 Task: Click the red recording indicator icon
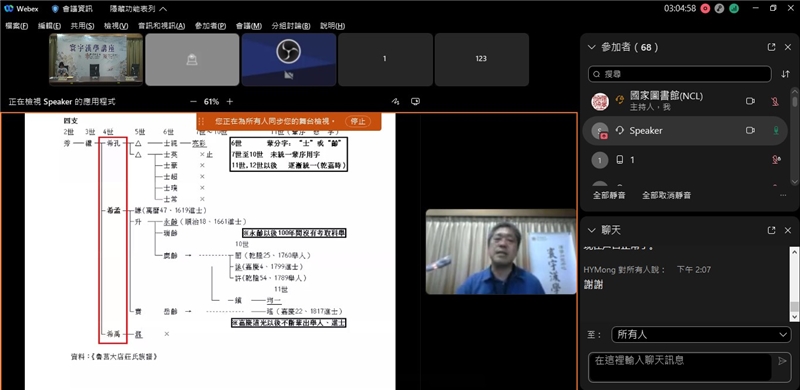tap(706, 8)
